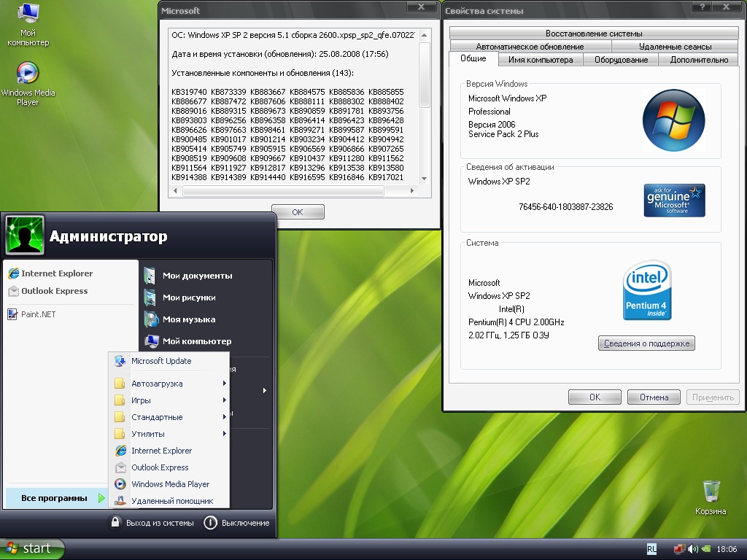This screenshot has width=747, height=560.
Task: Open the volume speaker tray icon
Action: 693,549
